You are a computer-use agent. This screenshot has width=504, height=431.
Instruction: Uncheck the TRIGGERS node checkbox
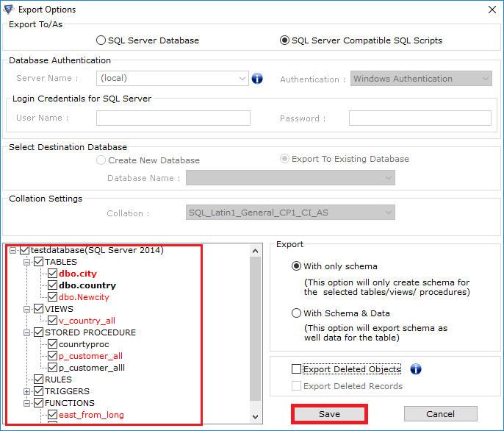[x=38, y=391]
